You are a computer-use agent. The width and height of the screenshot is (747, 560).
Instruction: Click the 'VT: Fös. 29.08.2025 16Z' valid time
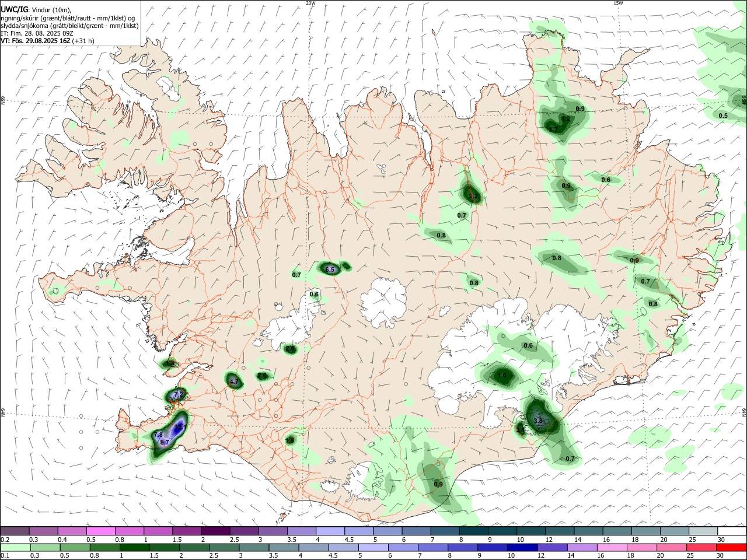(36, 41)
